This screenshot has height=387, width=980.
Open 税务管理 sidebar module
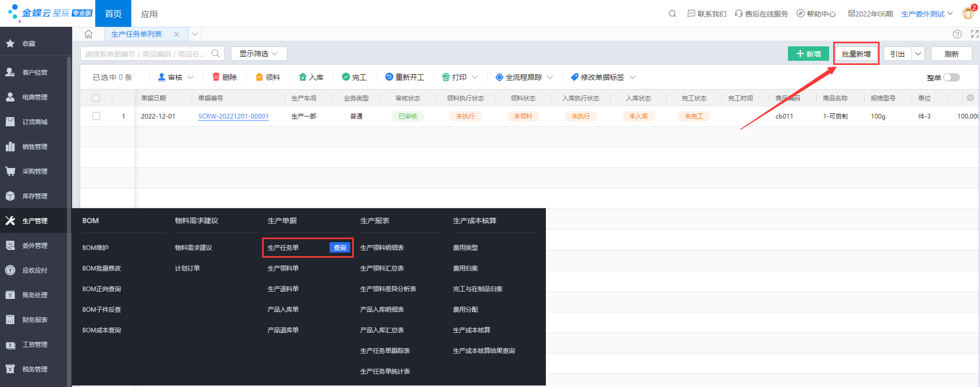pyautogui.click(x=35, y=369)
